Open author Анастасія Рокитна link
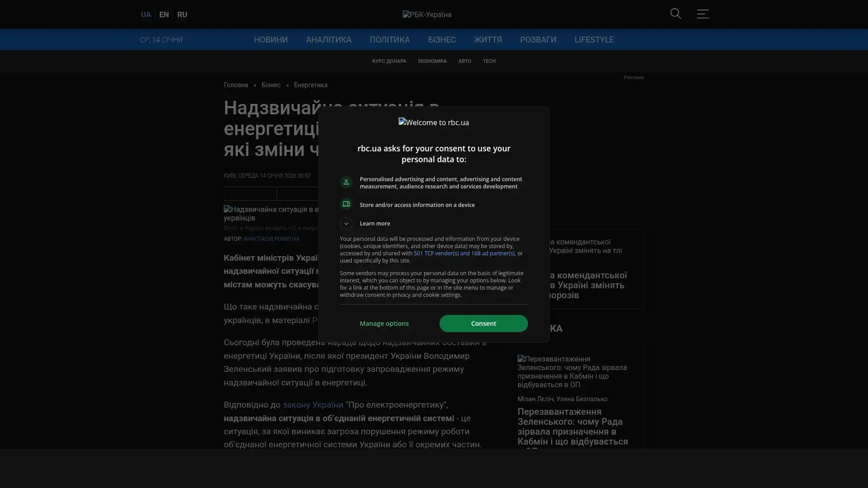868x488 pixels. (x=271, y=239)
